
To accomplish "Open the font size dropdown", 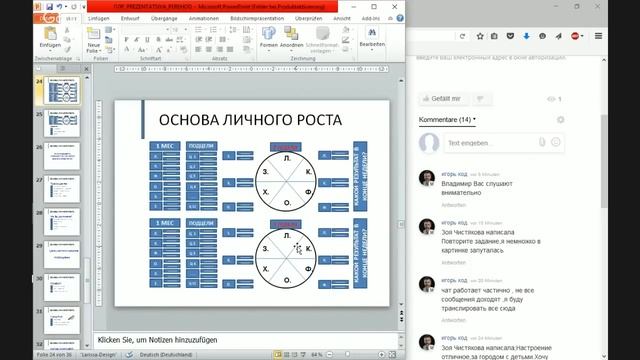I will pos(186,30).
